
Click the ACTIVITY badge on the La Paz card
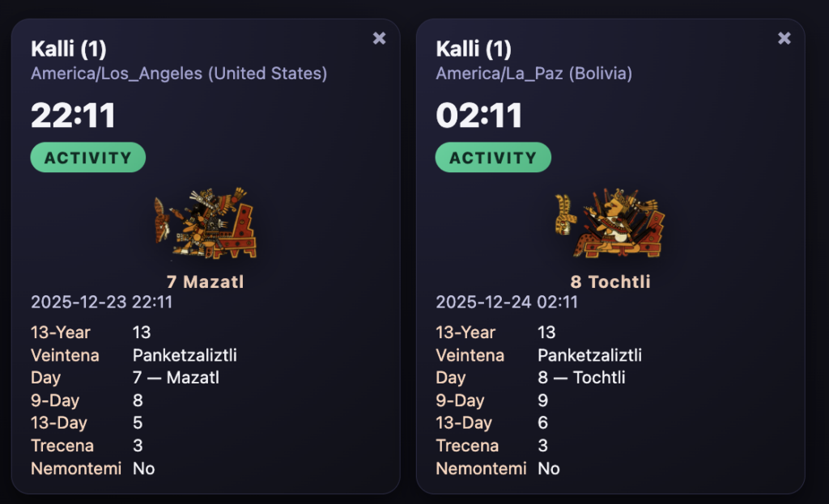point(493,158)
